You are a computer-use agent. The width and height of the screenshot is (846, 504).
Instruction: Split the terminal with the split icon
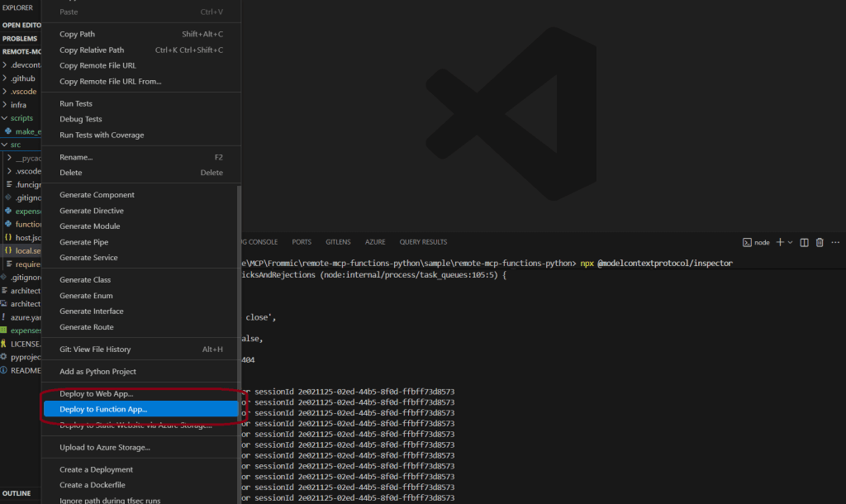804,242
